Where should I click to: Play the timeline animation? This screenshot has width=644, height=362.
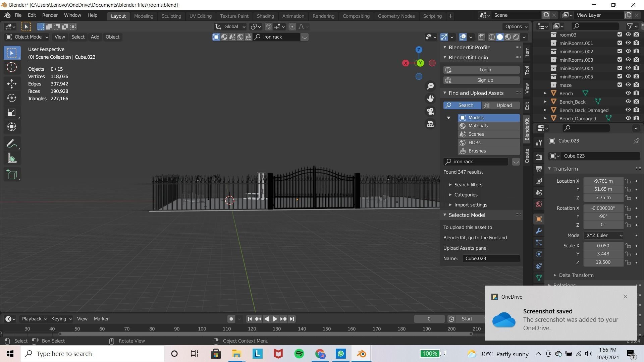(x=275, y=319)
